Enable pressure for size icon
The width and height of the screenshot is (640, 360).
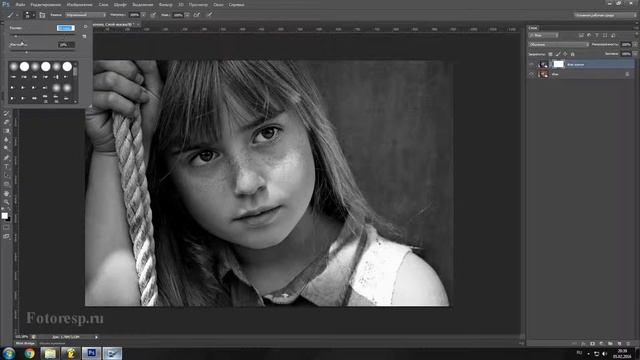tap(209, 15)
